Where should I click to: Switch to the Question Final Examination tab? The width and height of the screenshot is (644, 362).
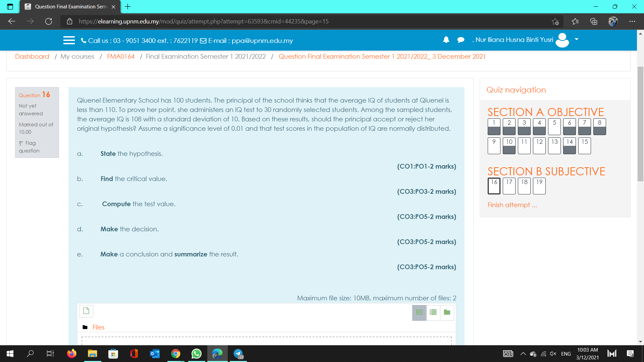[x=67, y=7]
